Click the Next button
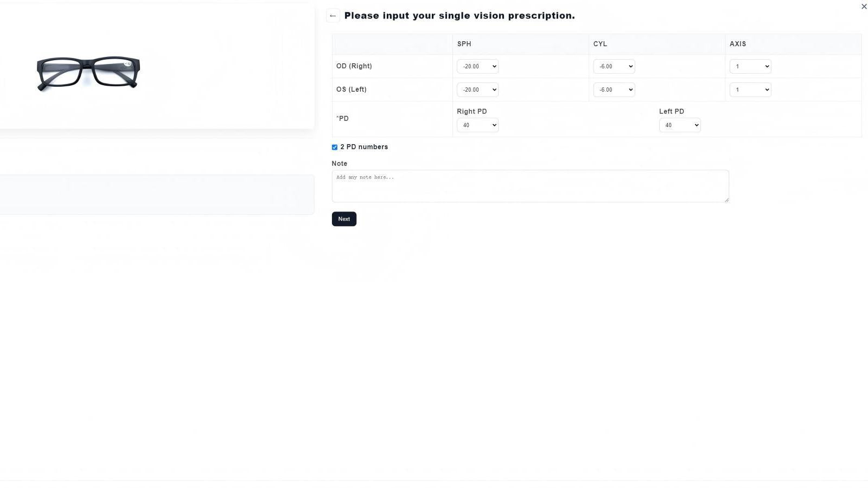 click(x=343, y=219)
